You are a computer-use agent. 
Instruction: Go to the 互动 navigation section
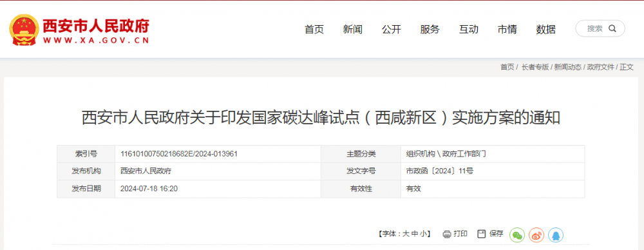coord(469,29)
